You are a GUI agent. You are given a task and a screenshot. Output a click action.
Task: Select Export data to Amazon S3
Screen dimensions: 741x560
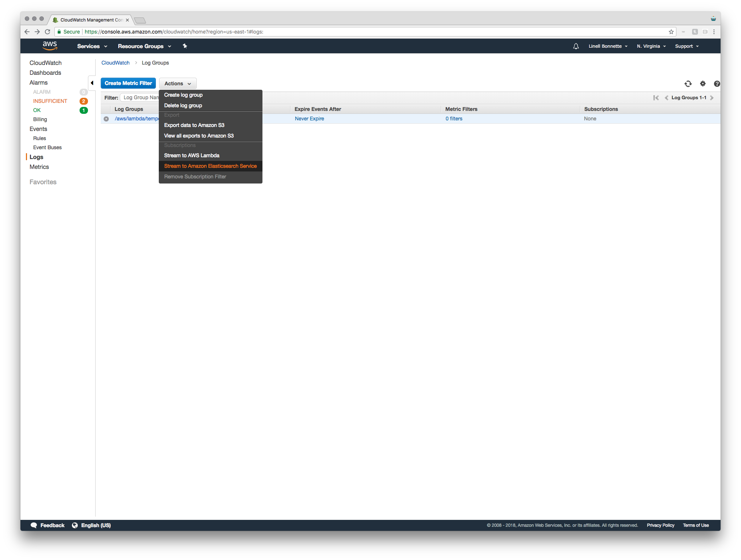[x=211, y=125]
